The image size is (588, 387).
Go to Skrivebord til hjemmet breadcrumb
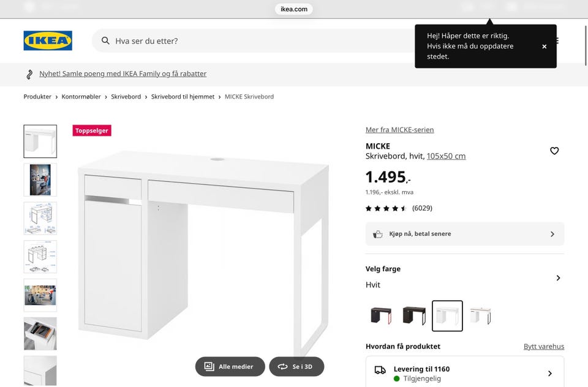point(183,97)
